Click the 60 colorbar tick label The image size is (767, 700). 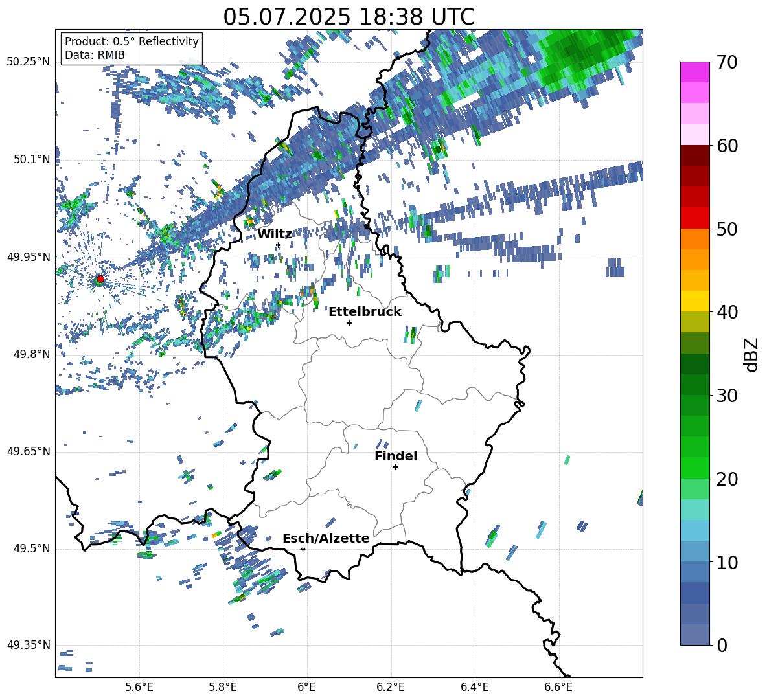click(727, 146)
